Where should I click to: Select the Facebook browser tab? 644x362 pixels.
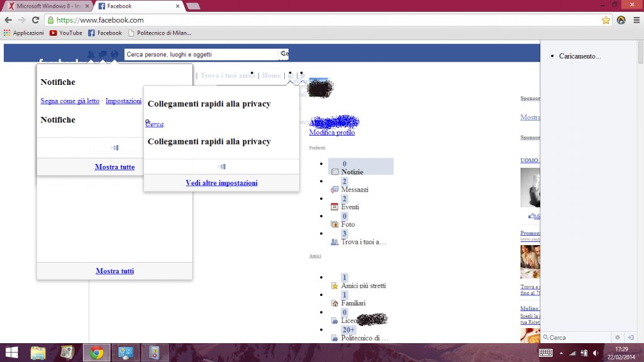[x=138, y=6]
